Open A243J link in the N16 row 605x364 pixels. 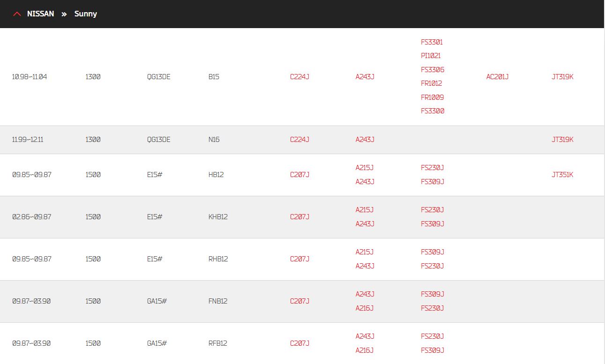365,140
